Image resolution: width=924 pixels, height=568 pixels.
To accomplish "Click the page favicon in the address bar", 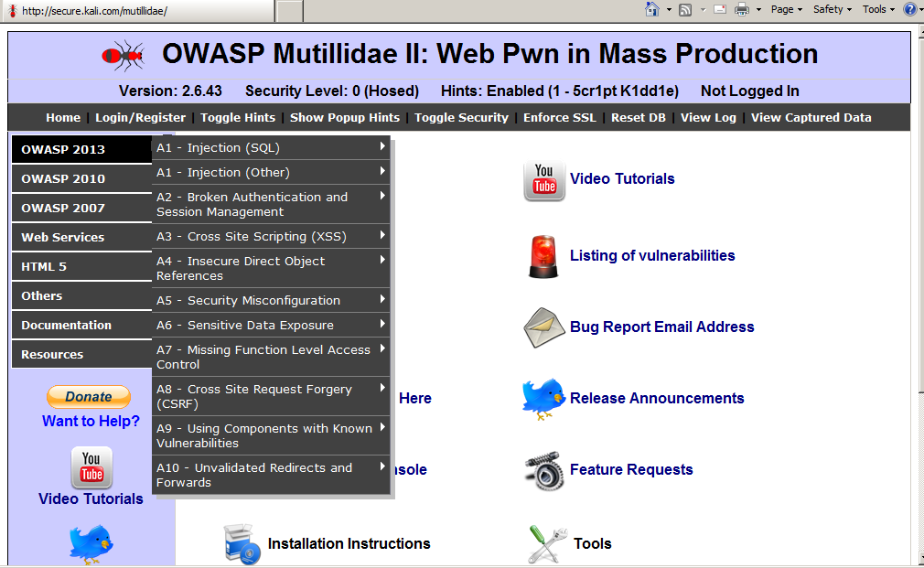I will [x=12, y=10].
